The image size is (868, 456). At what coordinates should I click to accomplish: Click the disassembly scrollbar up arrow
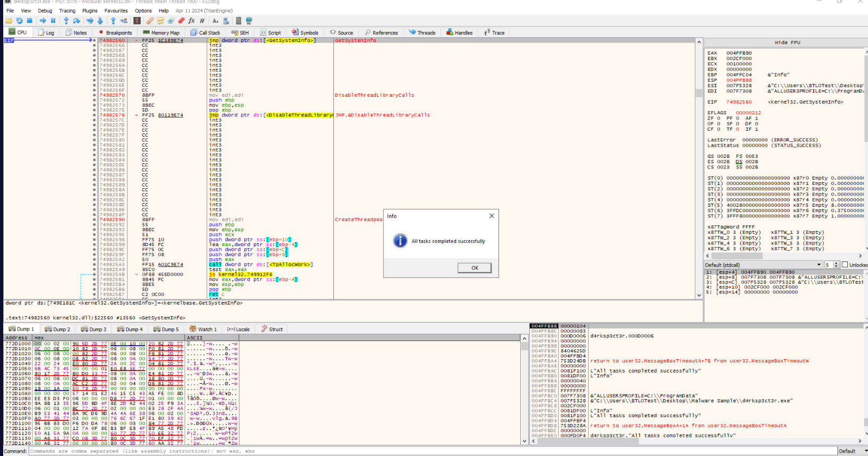(x=699, y=41)
